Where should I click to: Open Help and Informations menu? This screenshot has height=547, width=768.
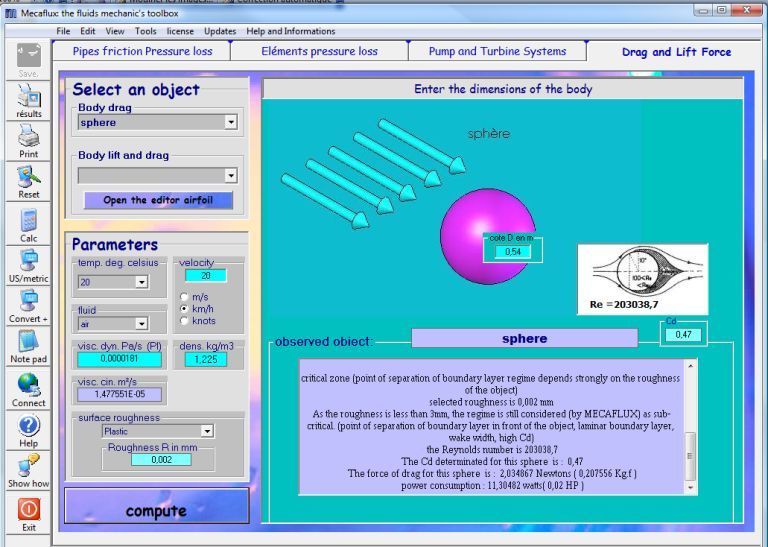291,31
